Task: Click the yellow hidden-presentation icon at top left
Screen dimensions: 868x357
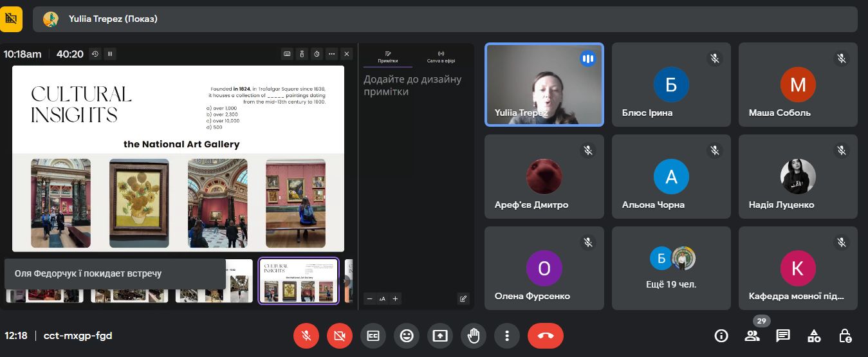Action: click(11, 19)
